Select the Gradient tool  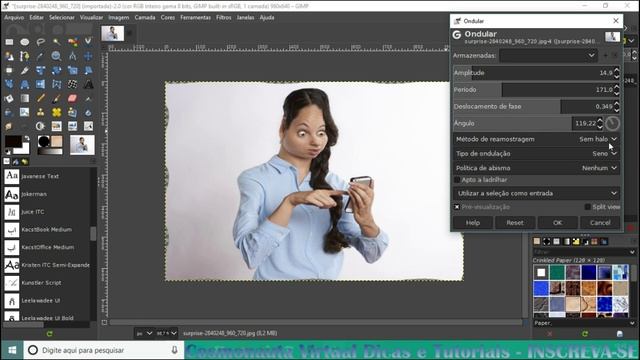pos(24,98)
